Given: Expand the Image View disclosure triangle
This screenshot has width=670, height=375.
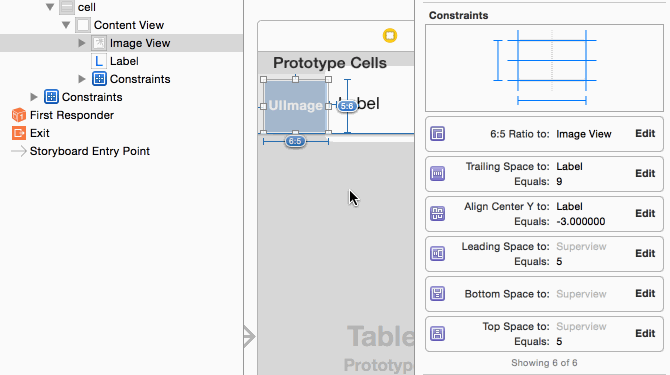Looking at the screenshot, I should 82,43.
